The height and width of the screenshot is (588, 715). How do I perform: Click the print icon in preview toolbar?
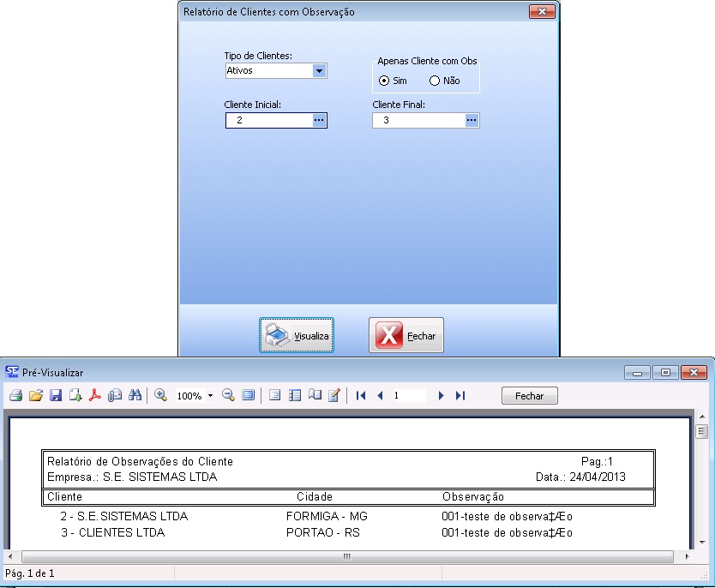click(x=15, y=396)
